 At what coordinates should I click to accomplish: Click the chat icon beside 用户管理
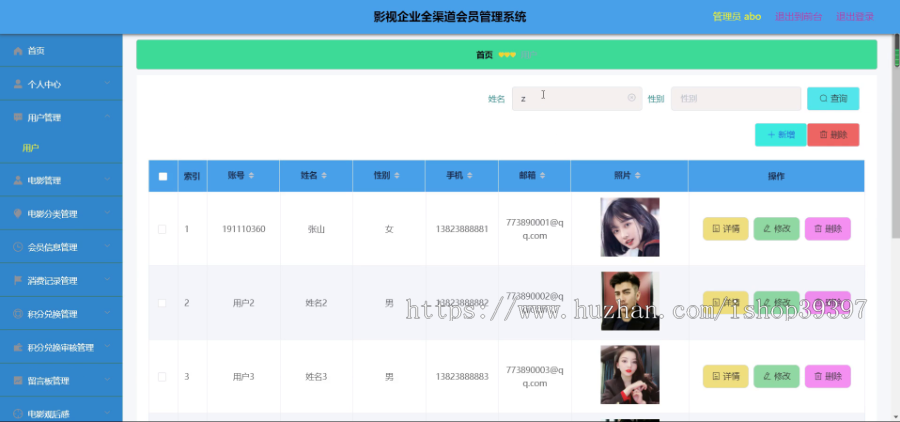coord(18,118)
